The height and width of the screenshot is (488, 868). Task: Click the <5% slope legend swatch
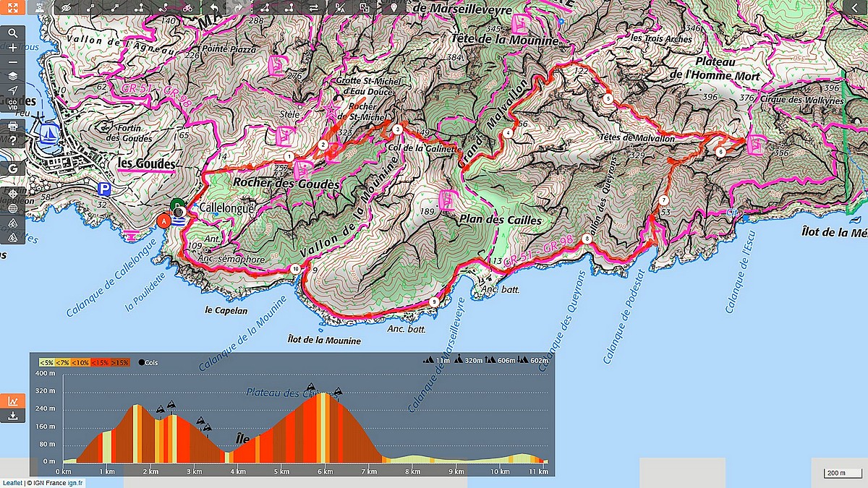(47, 362)
